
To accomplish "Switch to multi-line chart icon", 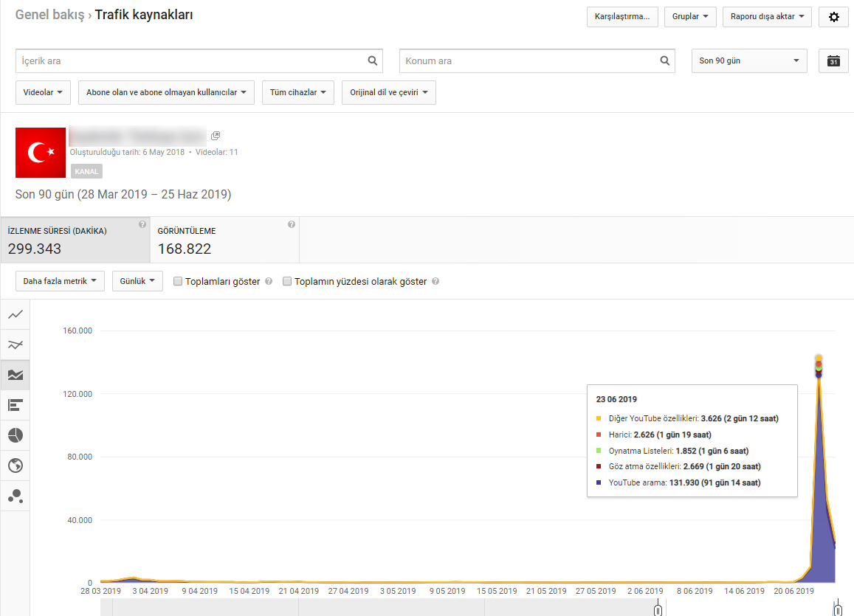I will tap(16, 345).
